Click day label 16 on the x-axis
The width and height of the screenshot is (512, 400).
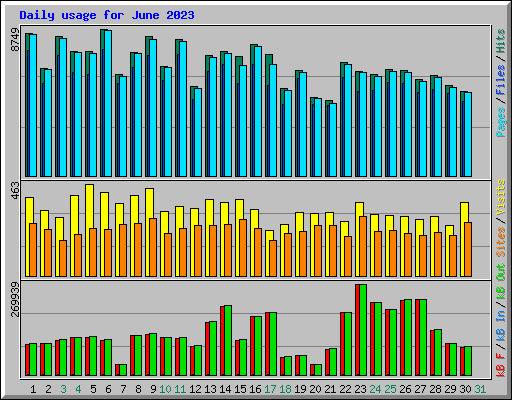(255, 389)
